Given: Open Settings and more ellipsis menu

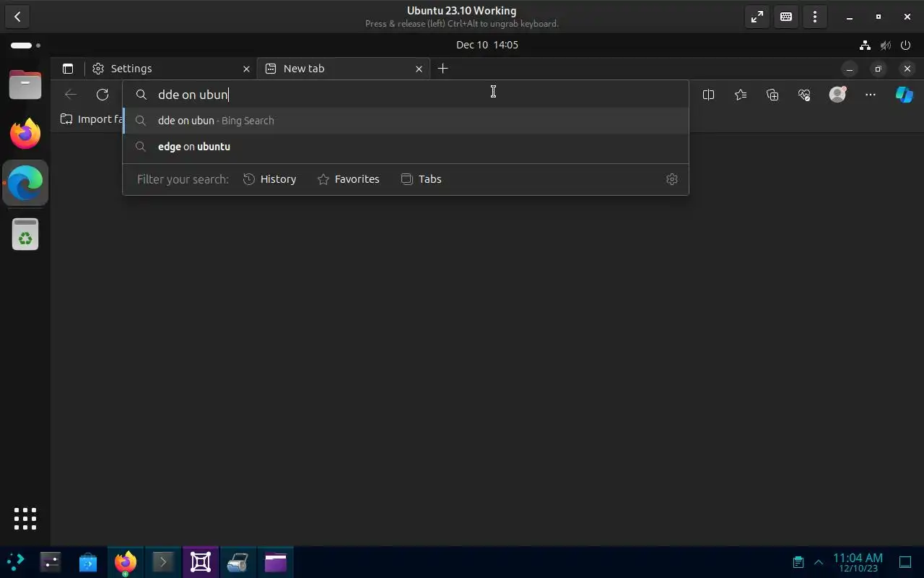Looking at the screenshot, I should pyautogui.click(x=871, y=95).
